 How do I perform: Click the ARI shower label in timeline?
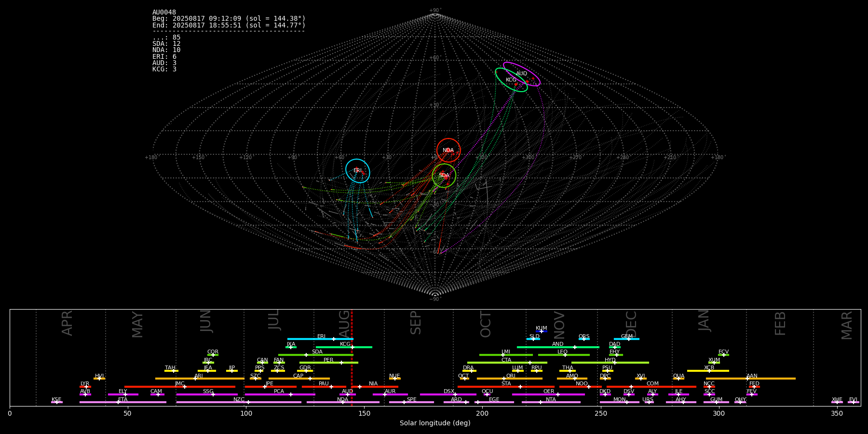pos(199,376)
